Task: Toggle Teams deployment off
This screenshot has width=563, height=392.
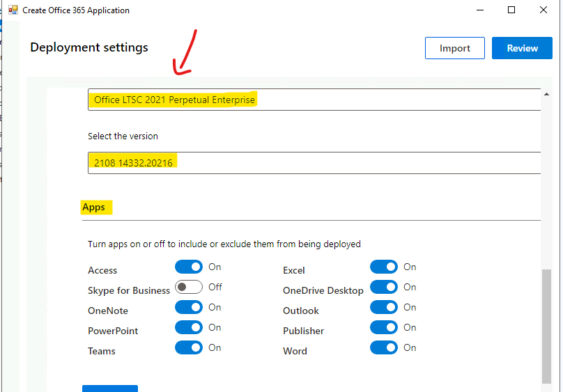Action: click(x=189, y=347)
